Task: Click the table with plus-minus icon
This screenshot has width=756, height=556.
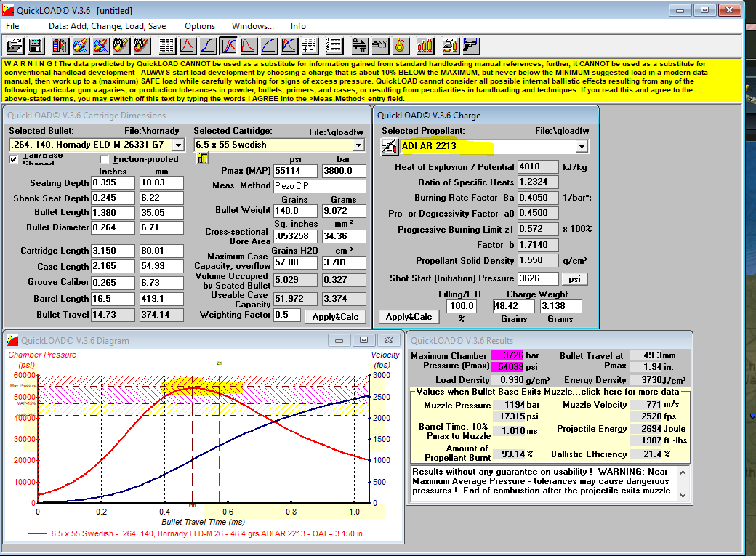Action: [309, 46]
